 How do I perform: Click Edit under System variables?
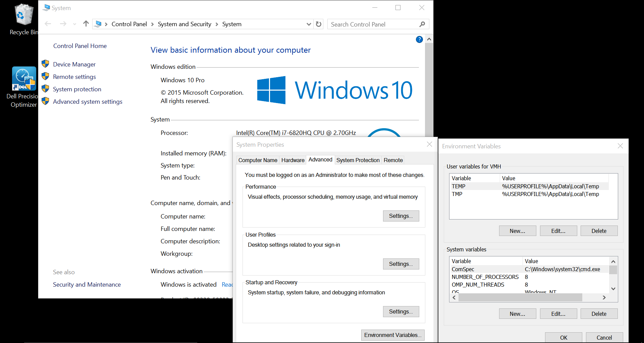pyautogui.click(x=558, y=314)
